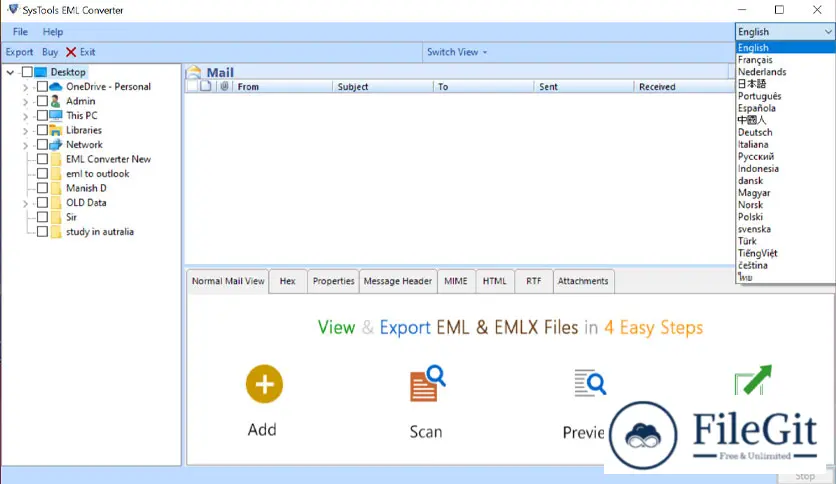Choose Deutsch from language list
Viewport: 836px width, 484px height.
pyautogui.click(x=785, y=132)
